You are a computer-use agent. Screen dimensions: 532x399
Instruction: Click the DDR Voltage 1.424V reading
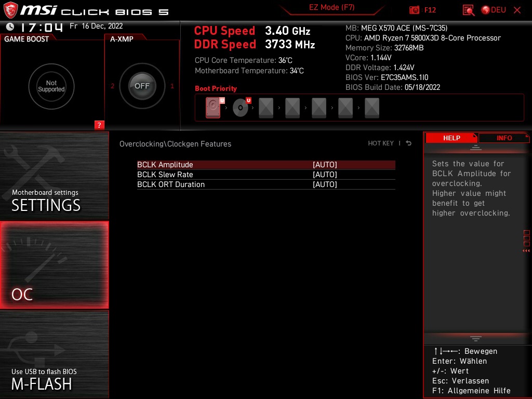(380, 68)
